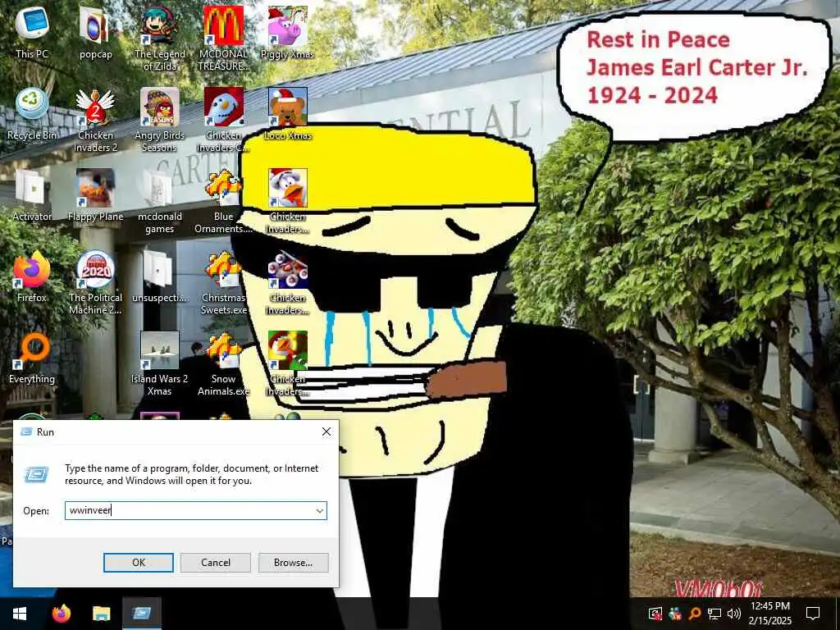
Task: Click the Open text field in Run
Action: point(195,510)
